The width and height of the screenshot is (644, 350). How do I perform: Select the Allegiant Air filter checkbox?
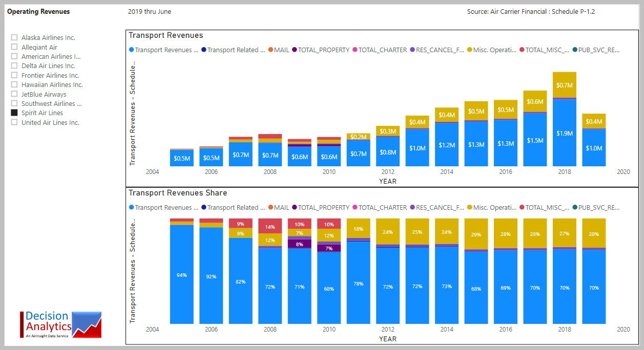tap(14, 47)
